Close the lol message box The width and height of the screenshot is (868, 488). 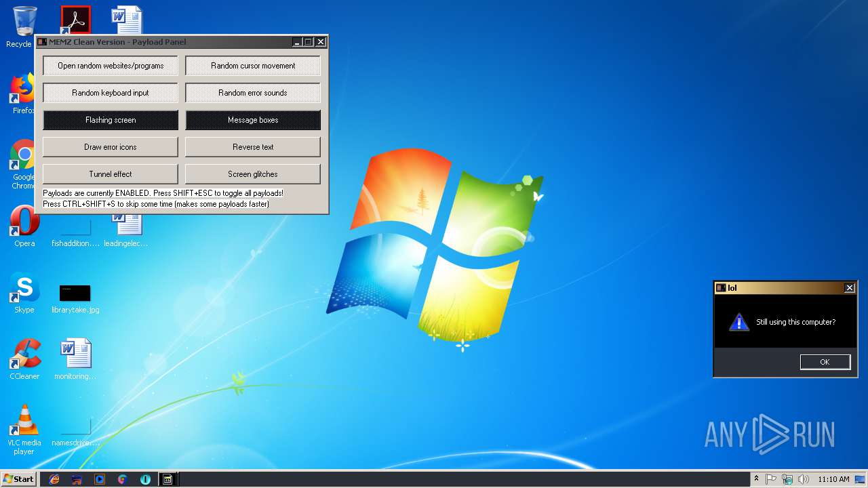click(x=849, y=288)
